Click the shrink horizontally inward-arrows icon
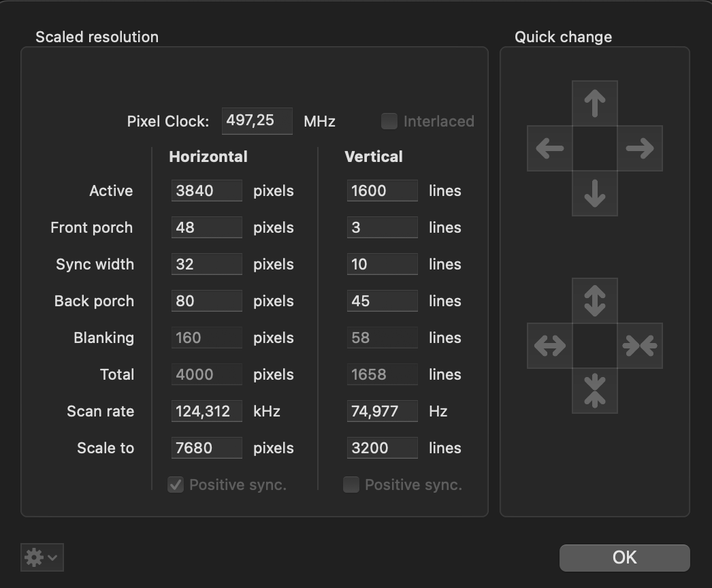Screen dimensions: 712x588 pyautogui.click(x=640, y=346)
